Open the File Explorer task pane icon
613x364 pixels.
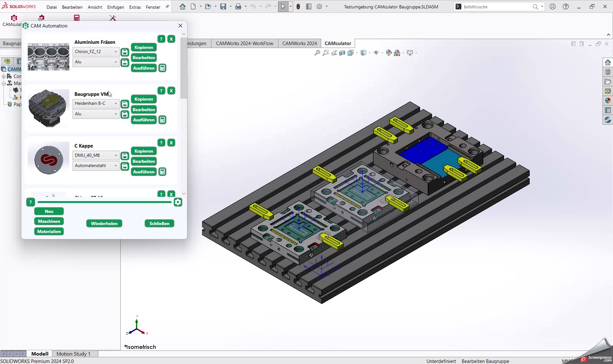tap(608, 82)
